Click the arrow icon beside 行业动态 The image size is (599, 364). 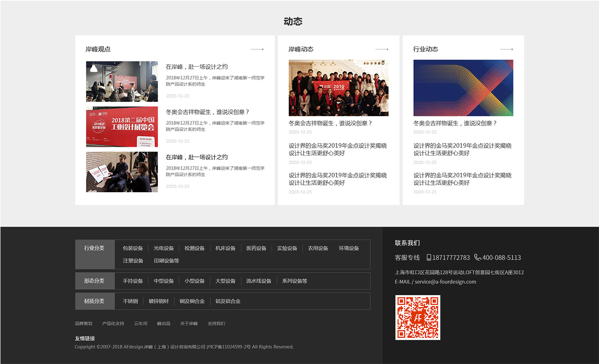click(507, 49)
